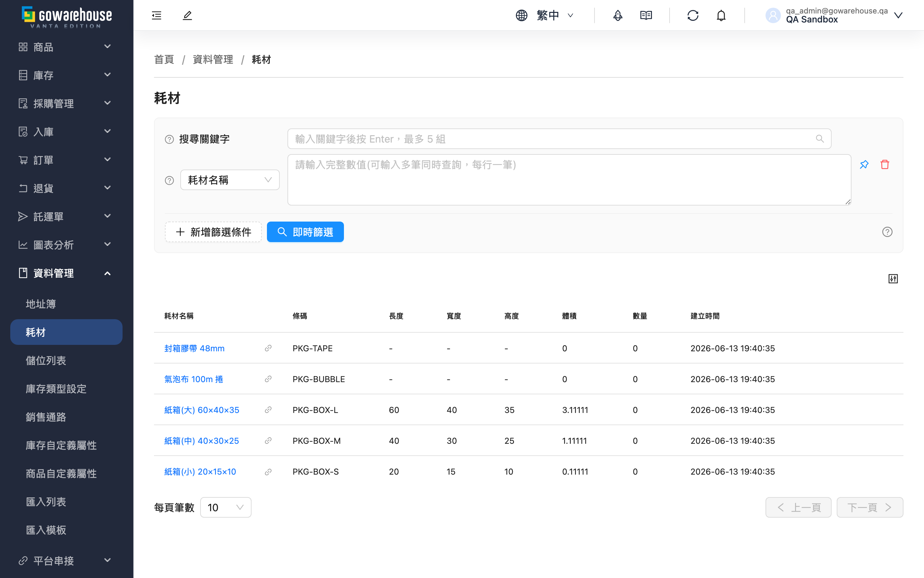Open the QA Sandbox account dropdown
The height and width of the screenshot is (578, 924).
coord(834,15)
